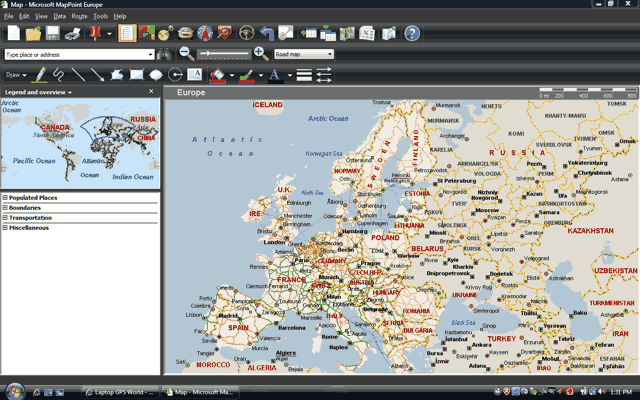Open the Help menu
Screen dimensions: 640x400
pos(120,16)
